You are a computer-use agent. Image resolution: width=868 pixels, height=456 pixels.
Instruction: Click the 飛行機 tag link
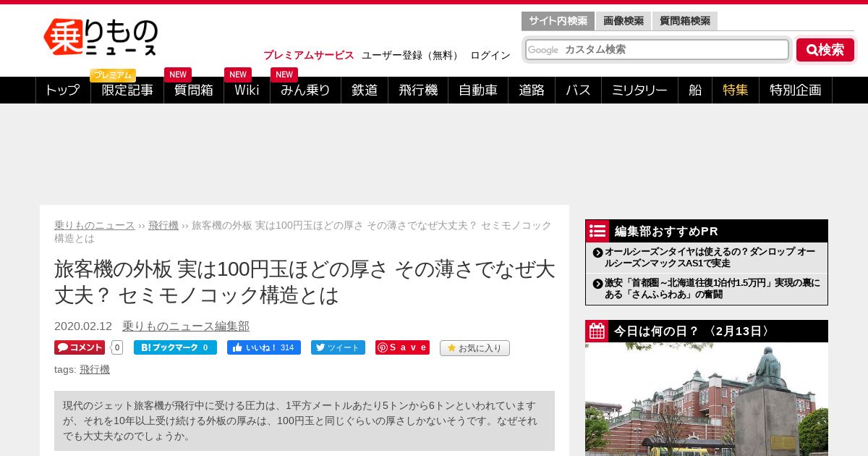tap(95, 369)
